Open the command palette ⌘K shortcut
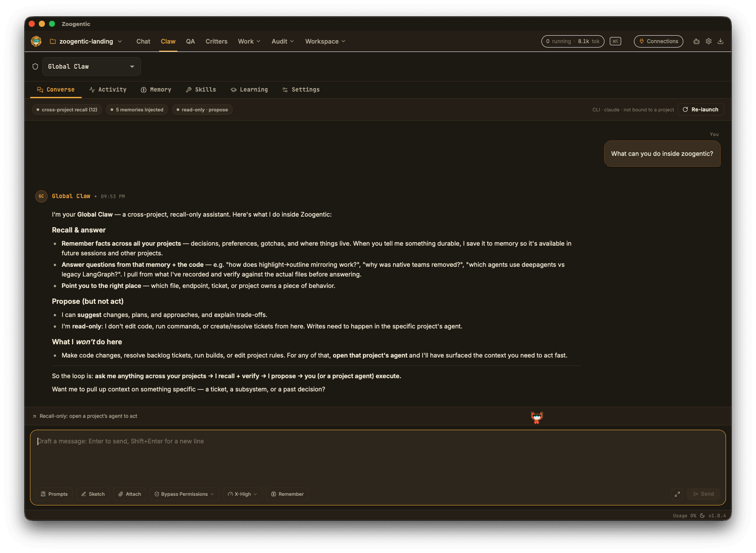756x553 pixels. (x=615, y=41)
